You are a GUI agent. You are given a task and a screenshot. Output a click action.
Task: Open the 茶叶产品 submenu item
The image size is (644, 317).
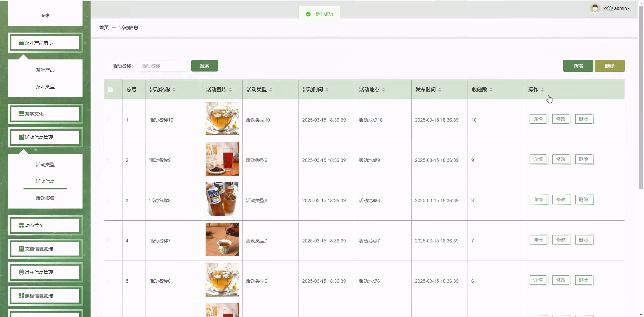click(45, 70)
